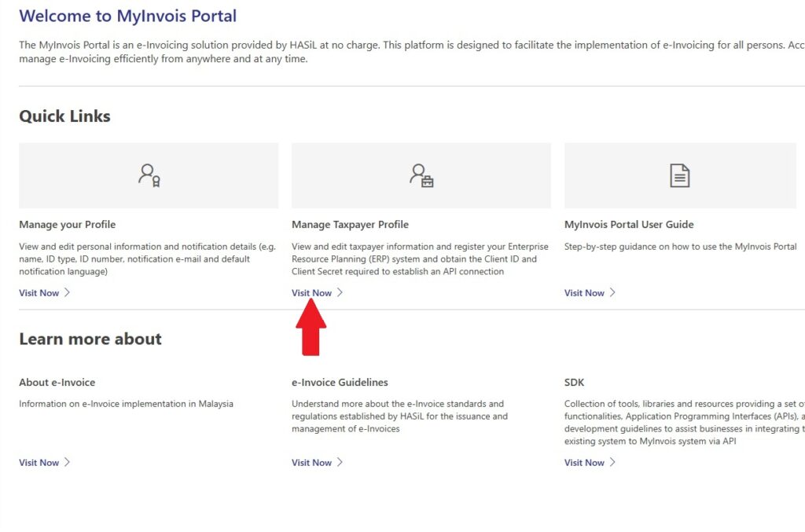Click the e-Invoice Guidelines heading

(x=340, y=382)
